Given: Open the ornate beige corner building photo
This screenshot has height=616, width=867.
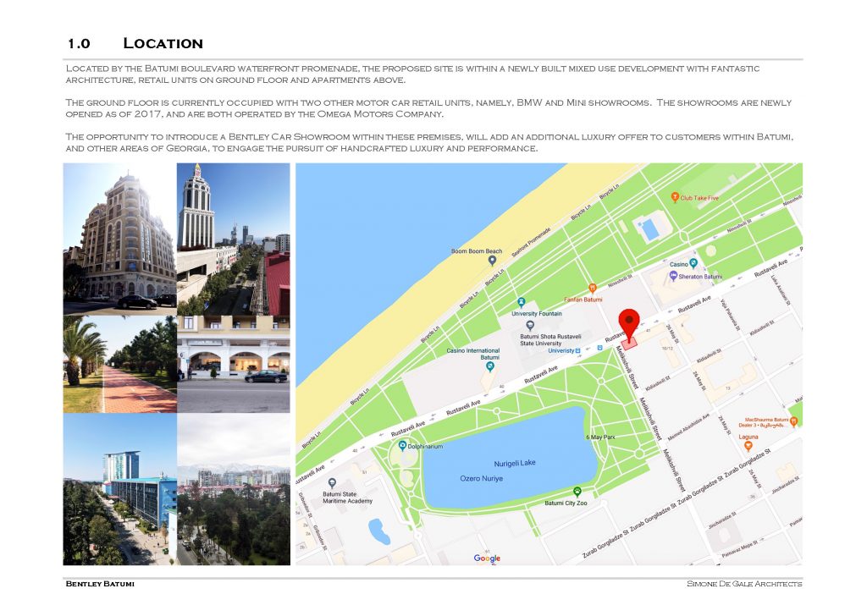Looking at the screenshot, I should (x=120, y=239).
